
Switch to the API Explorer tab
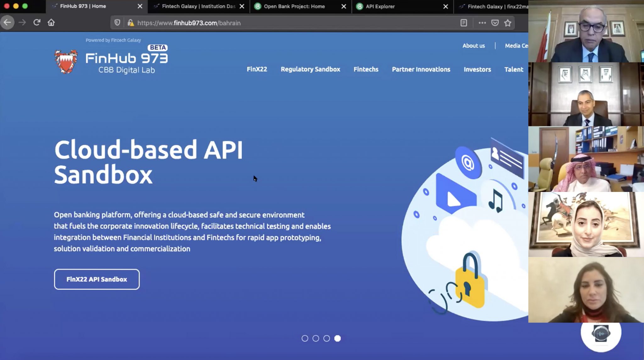tap(380, 6)
